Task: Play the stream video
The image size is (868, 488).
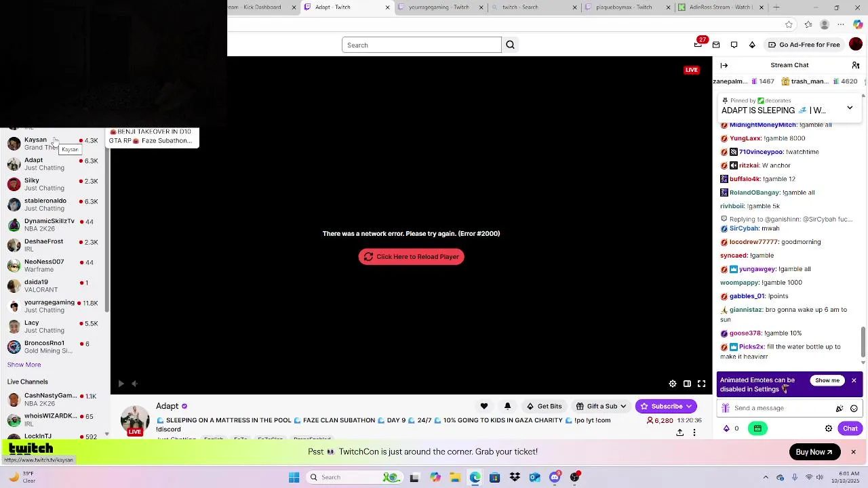Action: click(x=121, y=384)
